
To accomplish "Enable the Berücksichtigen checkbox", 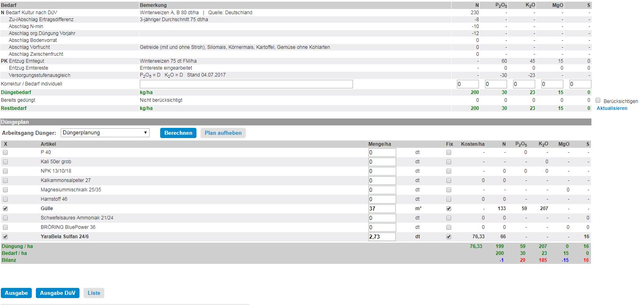I will tap(598, 100).
